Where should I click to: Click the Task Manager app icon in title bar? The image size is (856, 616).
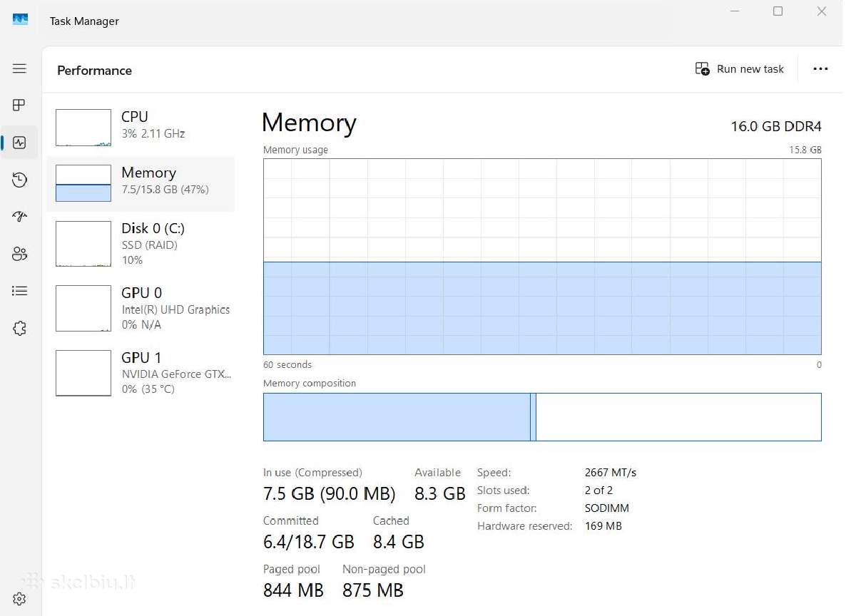click(20, 20)
